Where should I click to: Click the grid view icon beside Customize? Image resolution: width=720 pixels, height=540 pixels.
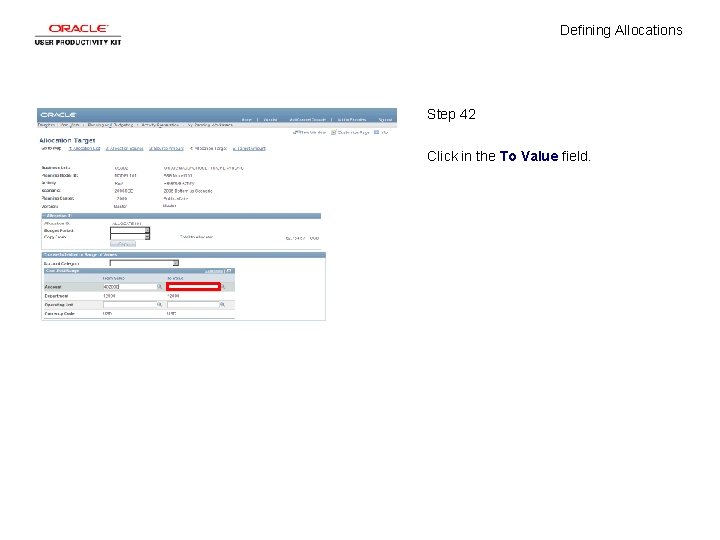(x=229, y=271)
